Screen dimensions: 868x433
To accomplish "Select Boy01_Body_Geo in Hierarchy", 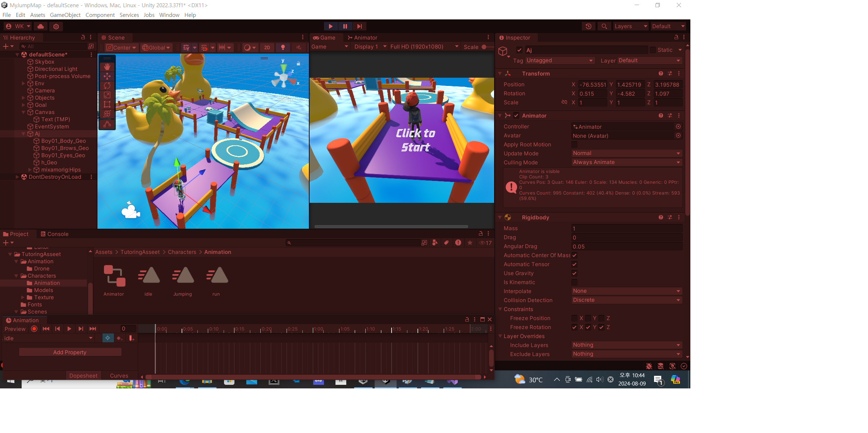I will (x=63, y=141).
